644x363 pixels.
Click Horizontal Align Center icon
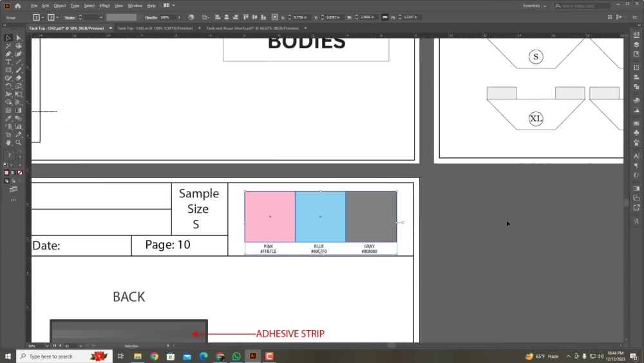(226, 17)
